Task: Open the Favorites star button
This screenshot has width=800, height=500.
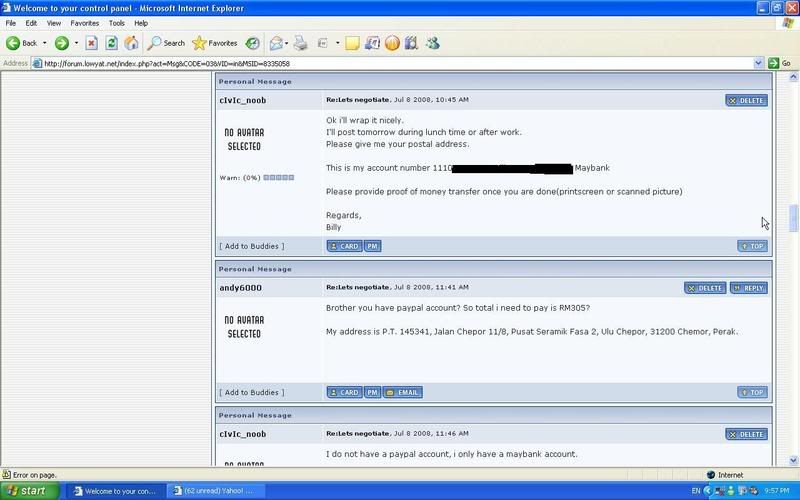Action: [x=214, y=43]
